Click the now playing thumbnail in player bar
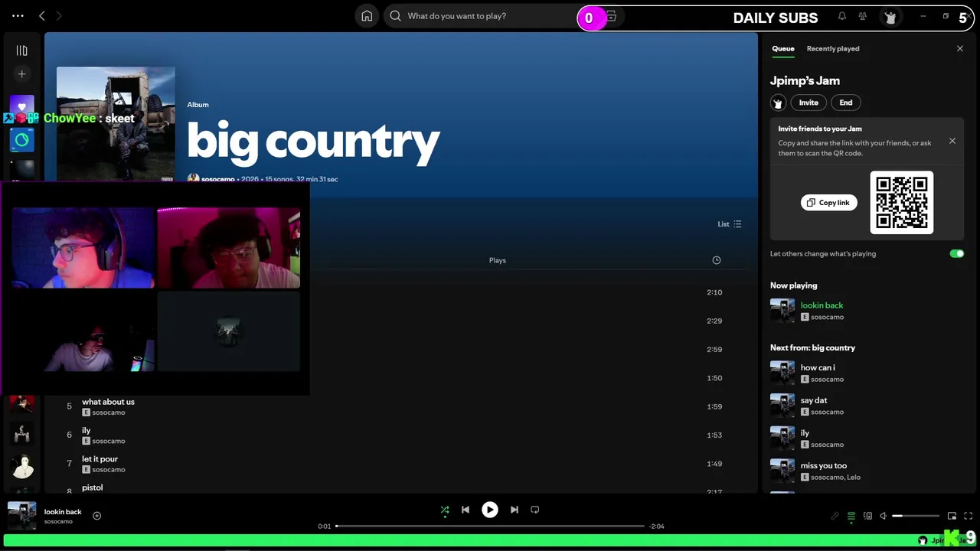This screenshot has width=980, height=551. (x=21, y=516)
